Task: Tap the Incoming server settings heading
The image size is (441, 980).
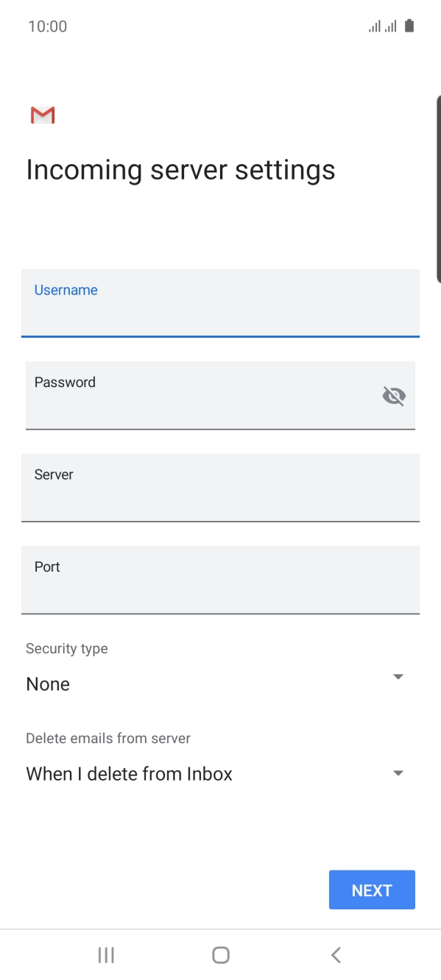Action: pyautogui.click(x=180, y=169)
